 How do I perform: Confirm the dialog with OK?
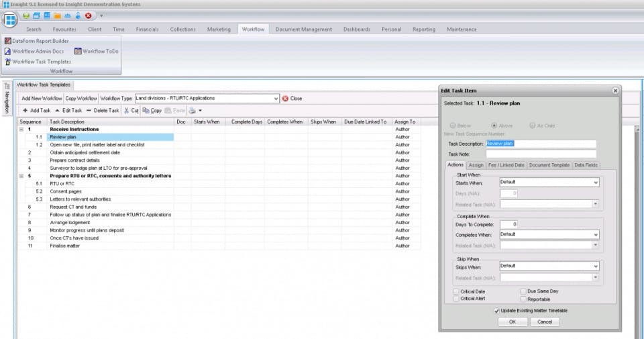click(x=512, y=322)
